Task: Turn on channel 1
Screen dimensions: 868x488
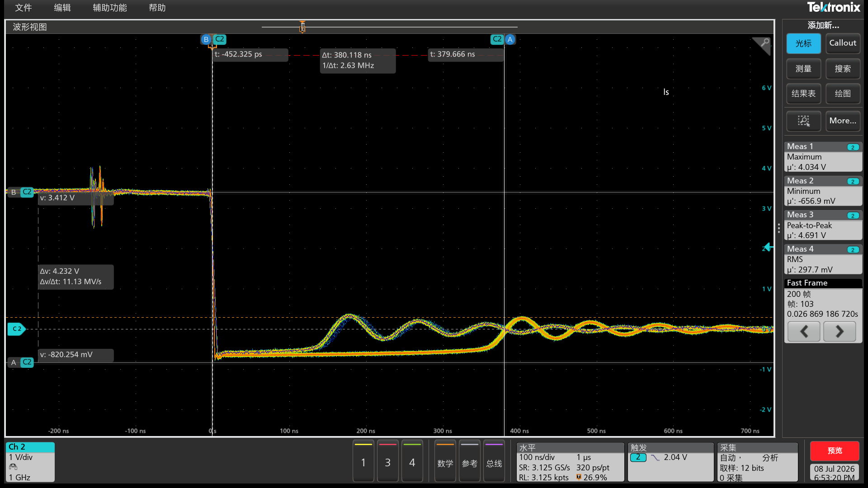Action: 363,462
